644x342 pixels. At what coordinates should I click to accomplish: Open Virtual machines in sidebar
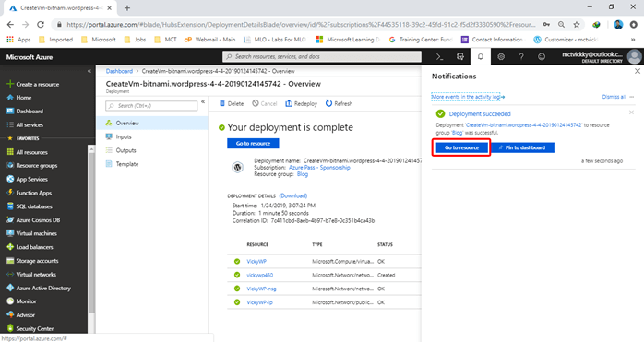[x=32, y=233]
